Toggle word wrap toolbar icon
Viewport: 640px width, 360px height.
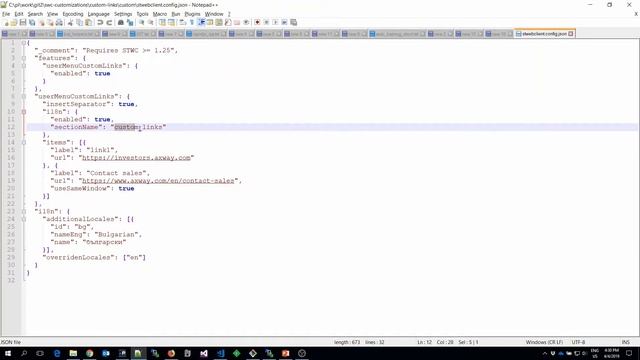point(182,22)
